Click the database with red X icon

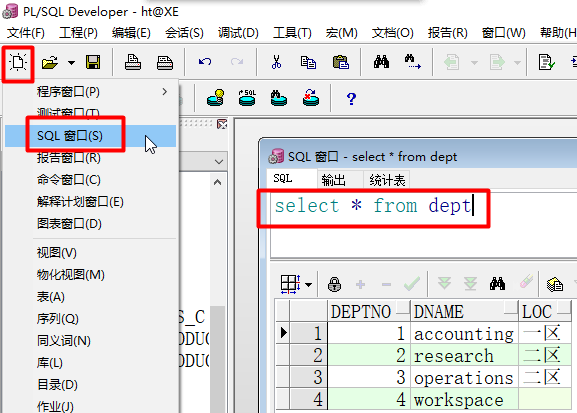[x=311, y=98]
